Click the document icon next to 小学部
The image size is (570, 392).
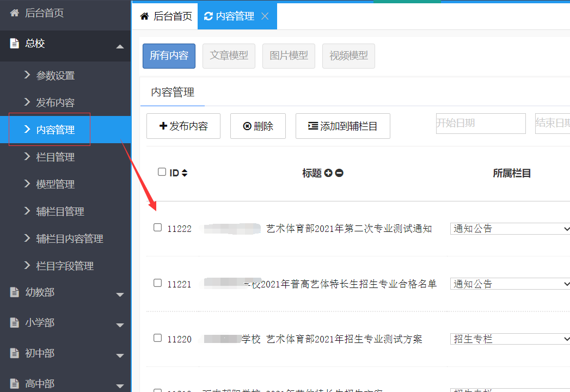point(15,323)
